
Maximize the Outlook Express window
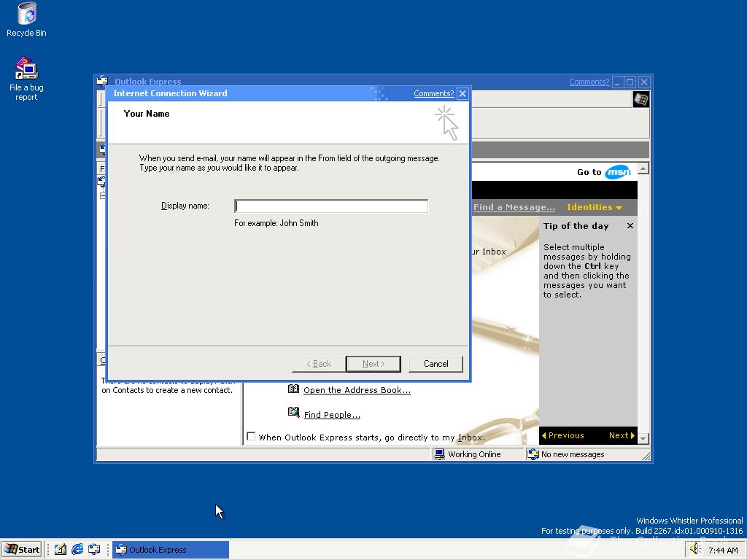tap(630, 82)
